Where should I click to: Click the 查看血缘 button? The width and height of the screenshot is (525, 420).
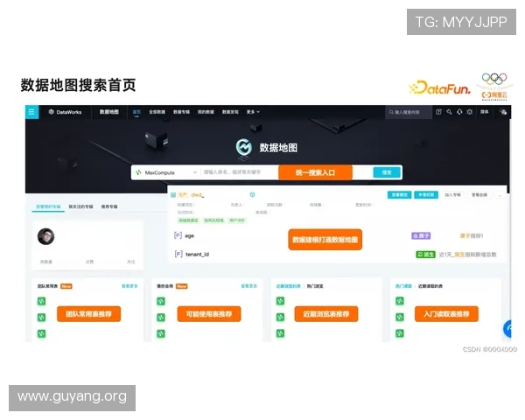click(x=479, y=195)
